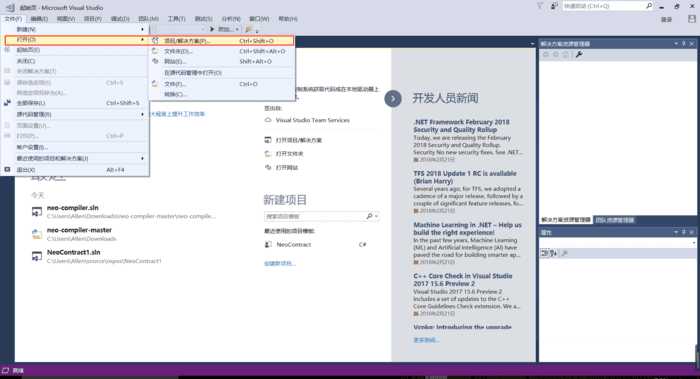The height and width of the screenshot is (379, 700).
Task: Click the wrench properties icon in Solution Explorer
Action: 579,54
